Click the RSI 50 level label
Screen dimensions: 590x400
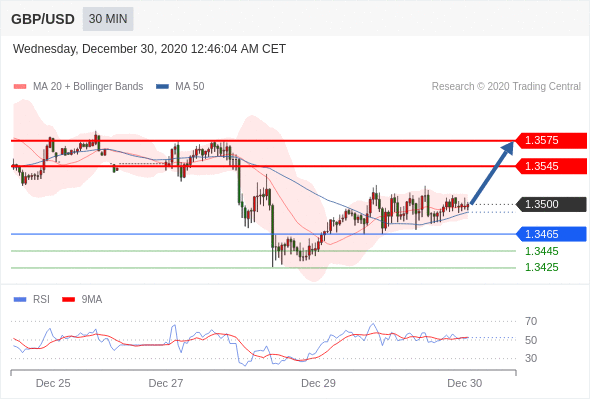click(531, 340)
